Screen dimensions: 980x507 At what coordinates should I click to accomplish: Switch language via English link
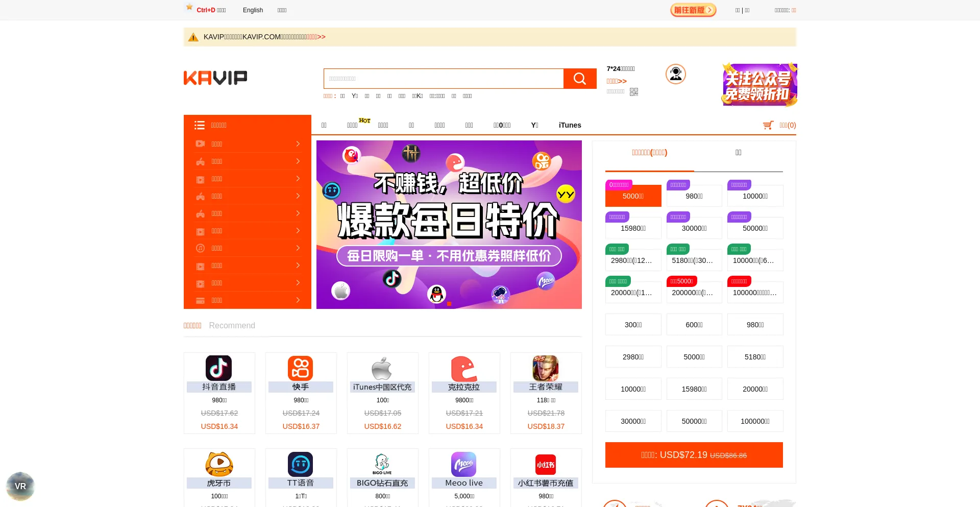point(253,10)
